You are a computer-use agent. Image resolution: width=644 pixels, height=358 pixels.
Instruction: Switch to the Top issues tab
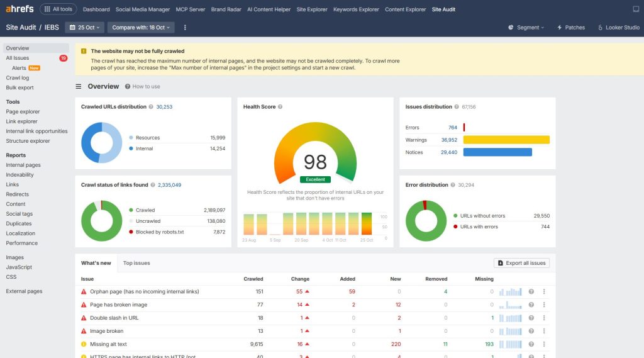(136, 263)
